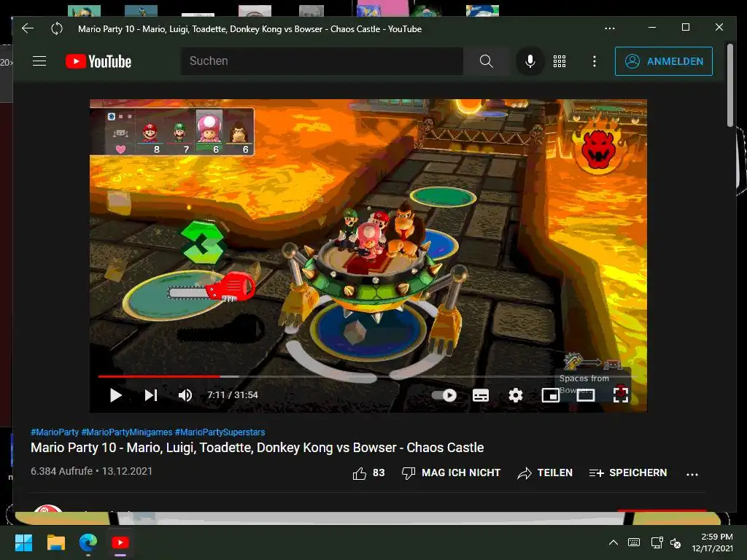Open the window's three-dot options menu
Screen dimensions: 747x560
click(609, 28)
